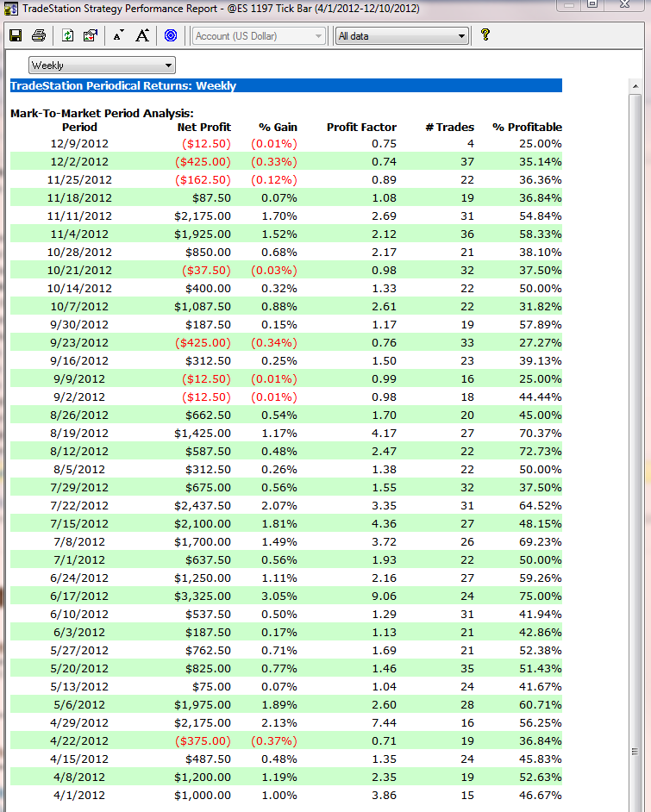Open report settings chart-checkmark icon
Screen dimensions: 651x812
(91, 35)
